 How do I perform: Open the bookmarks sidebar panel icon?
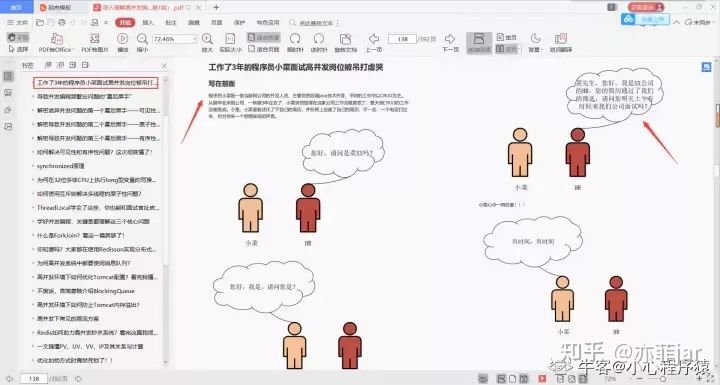click(8, 76)
